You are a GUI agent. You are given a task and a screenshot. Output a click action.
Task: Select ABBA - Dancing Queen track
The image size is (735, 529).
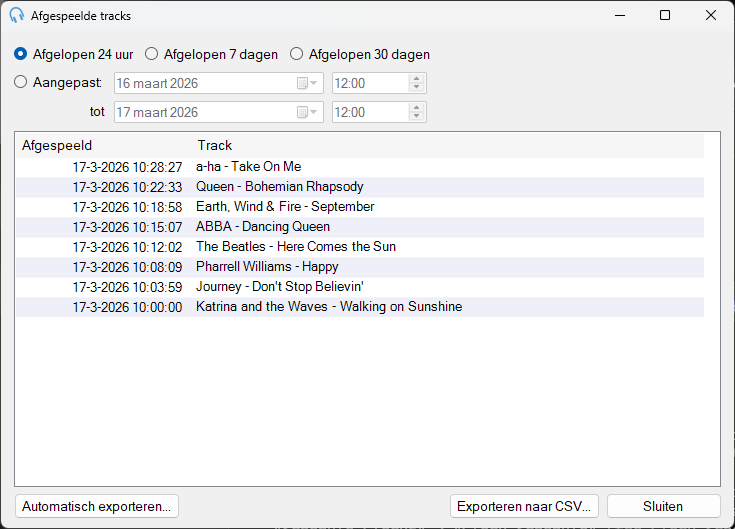coord(360,227)
